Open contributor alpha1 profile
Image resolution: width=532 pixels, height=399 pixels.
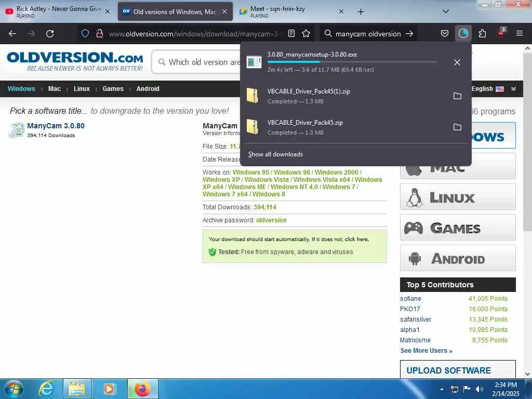point(410,330)
